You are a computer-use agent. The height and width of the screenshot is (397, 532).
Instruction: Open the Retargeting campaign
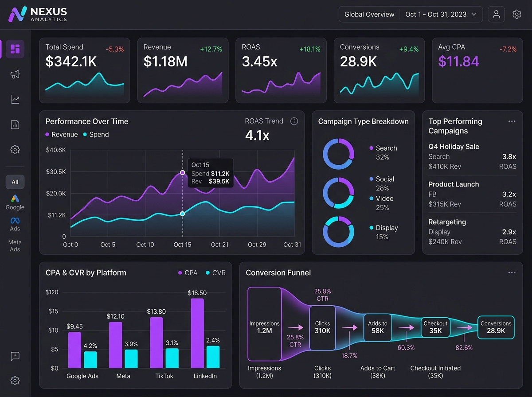tap(472, 232)
